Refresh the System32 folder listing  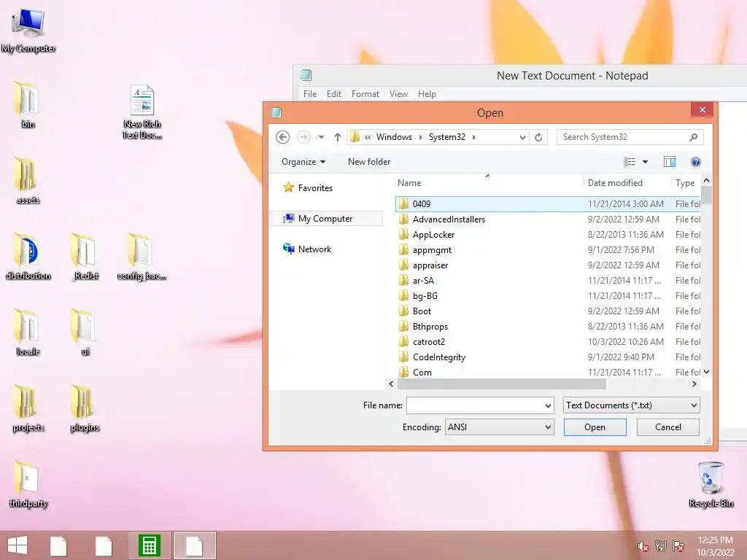point(538,137)
